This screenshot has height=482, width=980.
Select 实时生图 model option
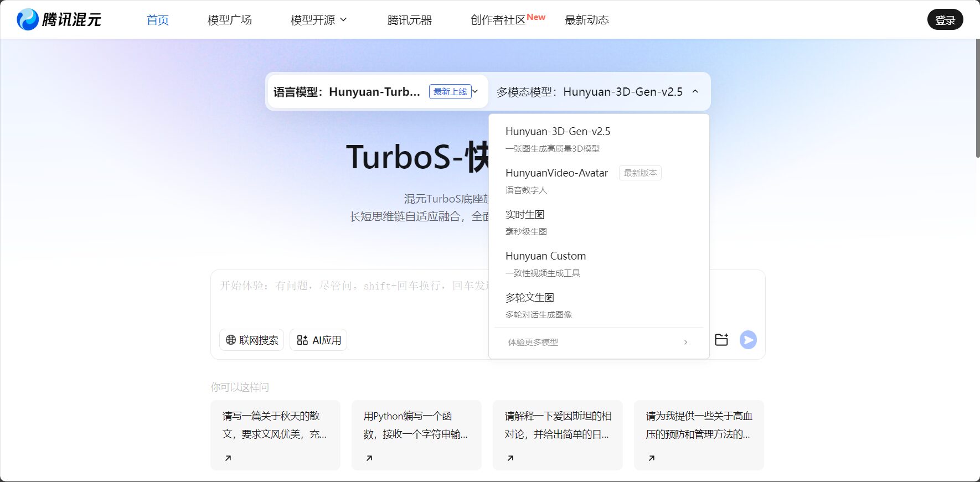coord(599,222)
